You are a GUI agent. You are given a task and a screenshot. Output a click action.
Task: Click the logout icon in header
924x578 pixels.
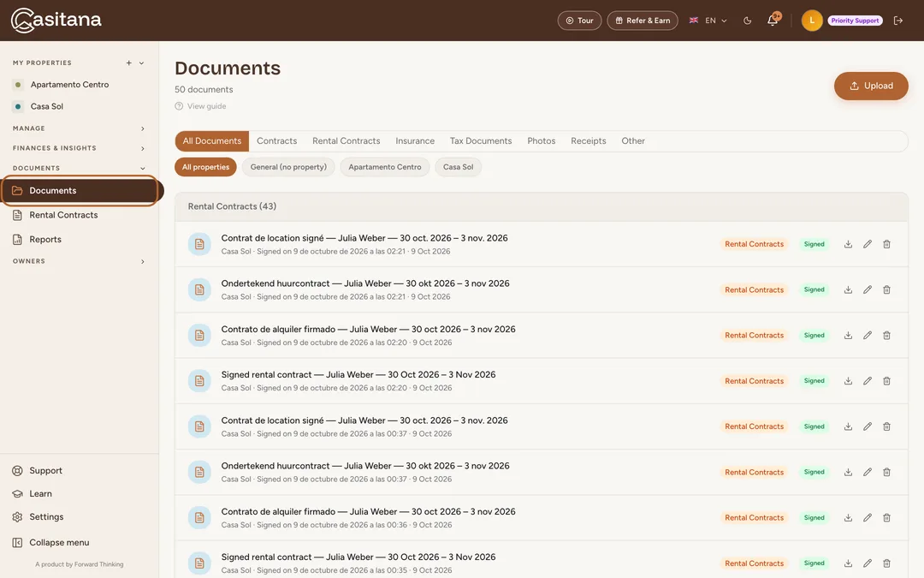coord(898,21)
